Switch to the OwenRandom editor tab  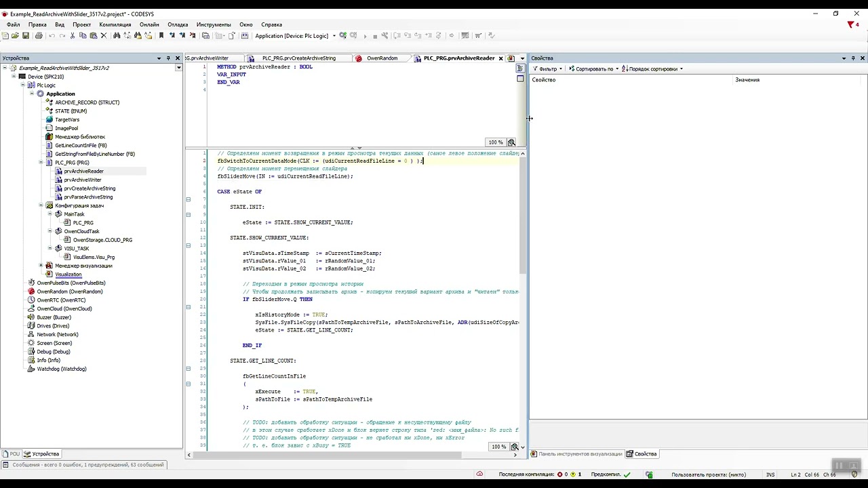(382, 58)
